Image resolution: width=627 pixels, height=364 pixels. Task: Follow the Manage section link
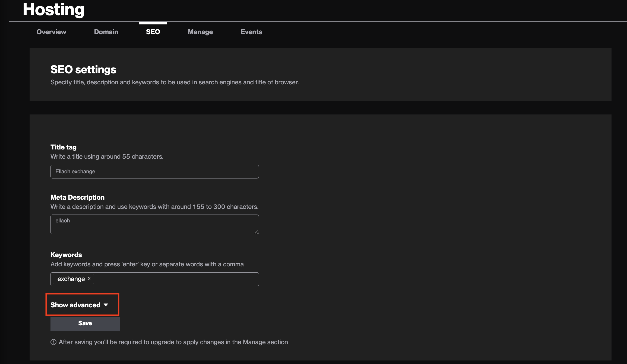coord(265,342)
